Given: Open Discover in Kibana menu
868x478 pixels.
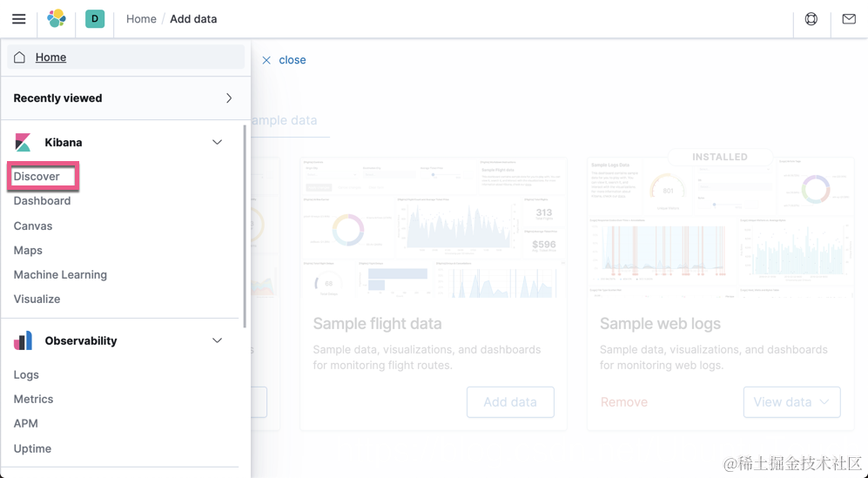Looking at the screenshot, I should pyautogui.click(x=37, y=176).
